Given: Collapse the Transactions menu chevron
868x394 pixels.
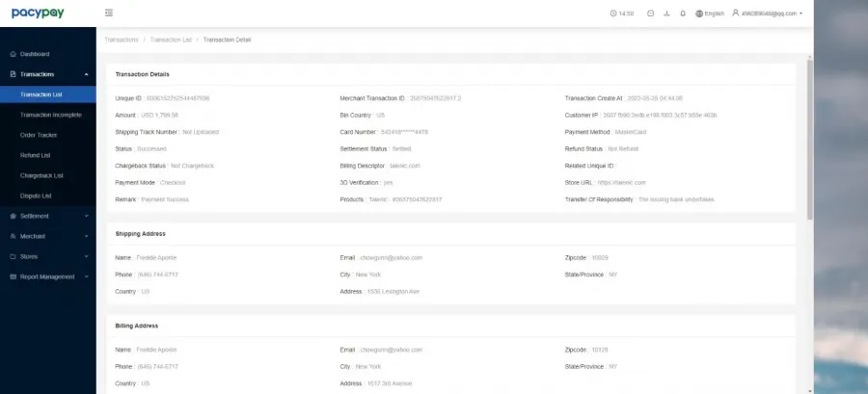Looking at the screenshot, I should tap(87, 74).
